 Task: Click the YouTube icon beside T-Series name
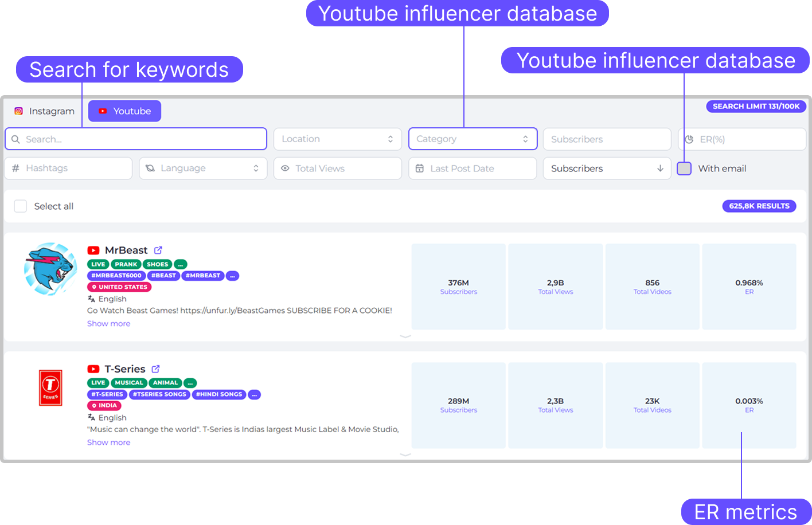tap(93, 369)
